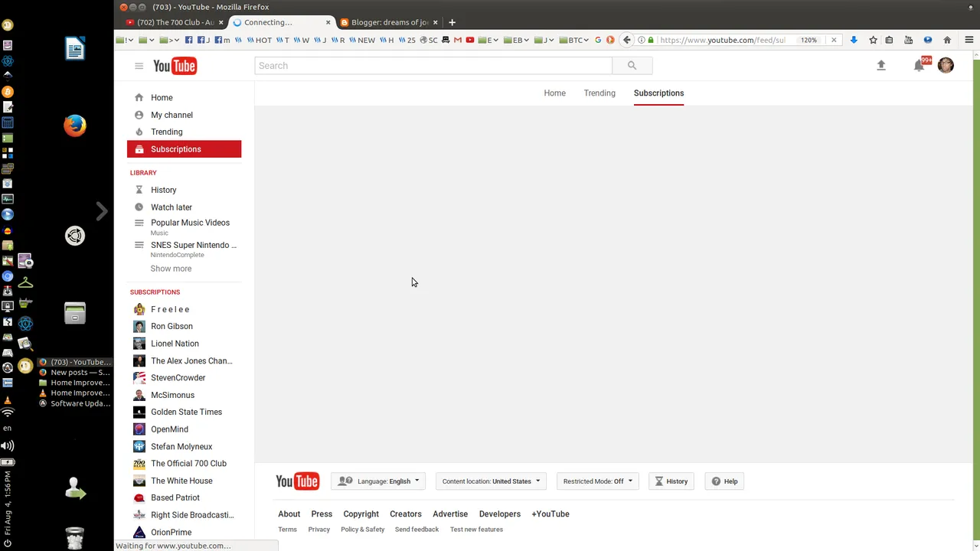
Task: Open the Gmail bookmark icon
Action: [458, 40]
